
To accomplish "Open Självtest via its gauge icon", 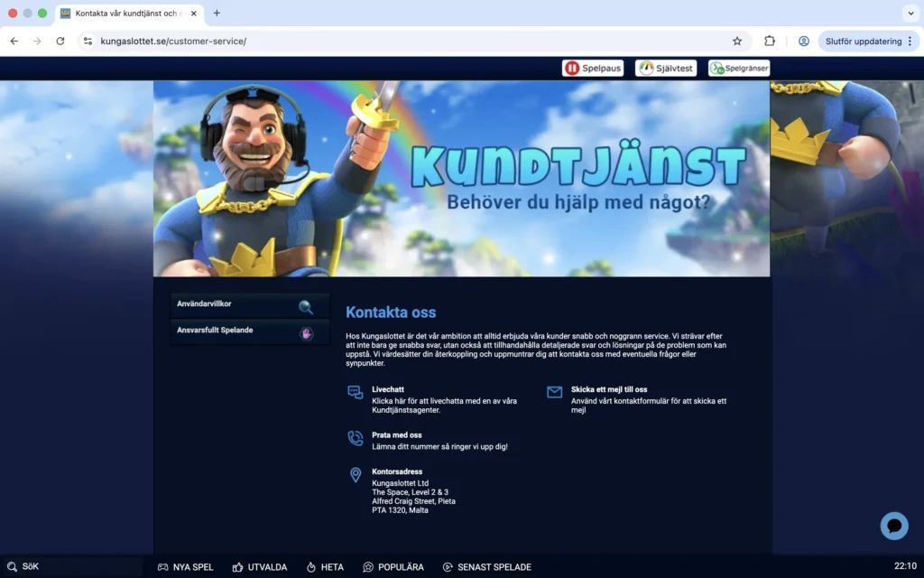I will pyautogui.click(x=645, y=67).
